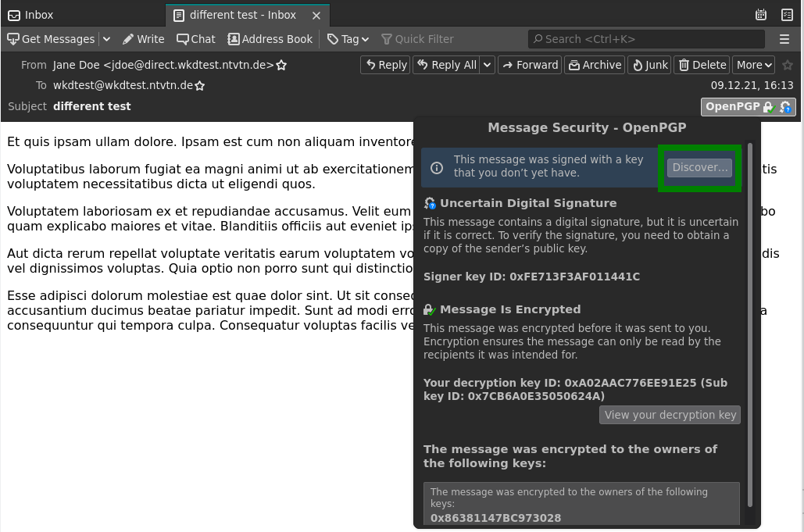
Task: Open the Address Book
Action: click(x=270, y=39)
